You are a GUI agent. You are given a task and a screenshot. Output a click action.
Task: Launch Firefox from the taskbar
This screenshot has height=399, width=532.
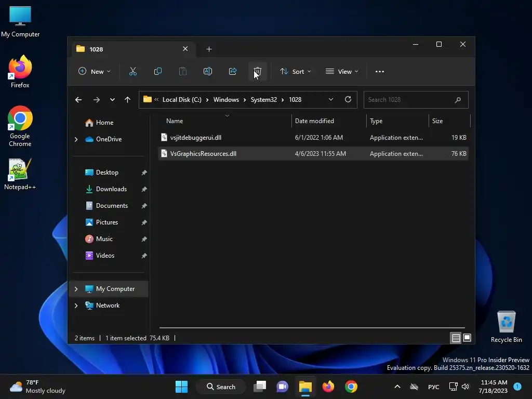pyautogui.click(x=328, y=387)
